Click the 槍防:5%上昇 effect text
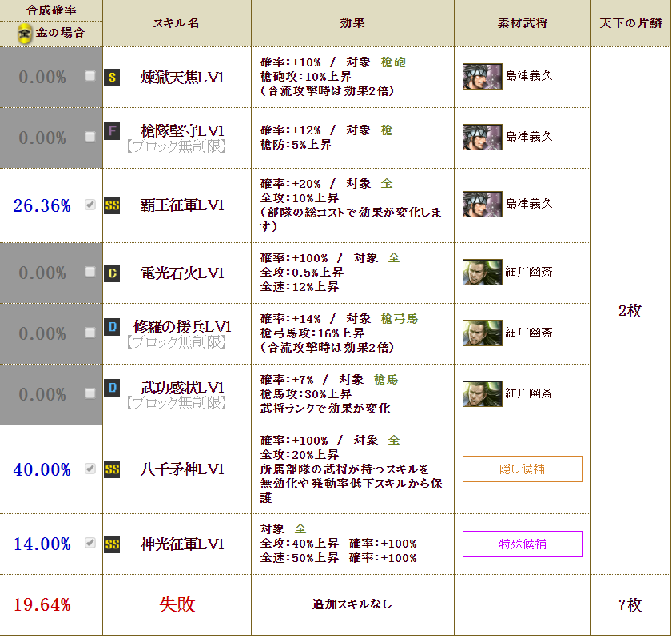672x638 pixels. (x=296, y=145)
